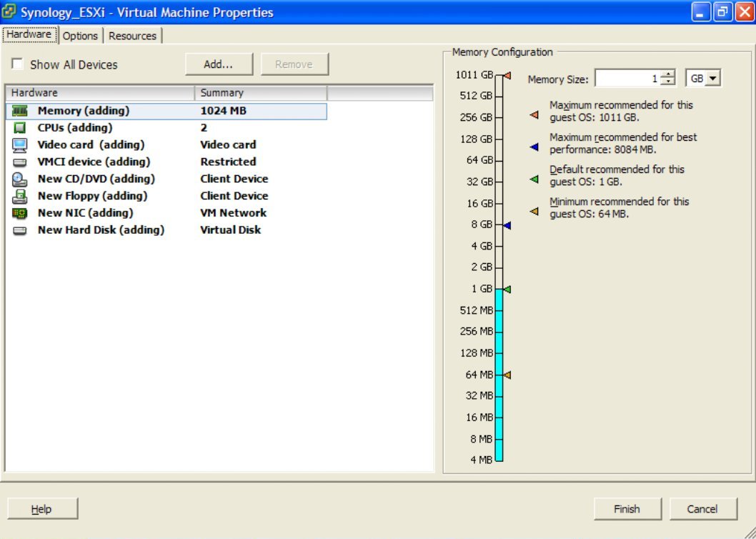This screenshot has height=539, width=756.
Task: Click the CPUs device icon
Action: [19, 128]
